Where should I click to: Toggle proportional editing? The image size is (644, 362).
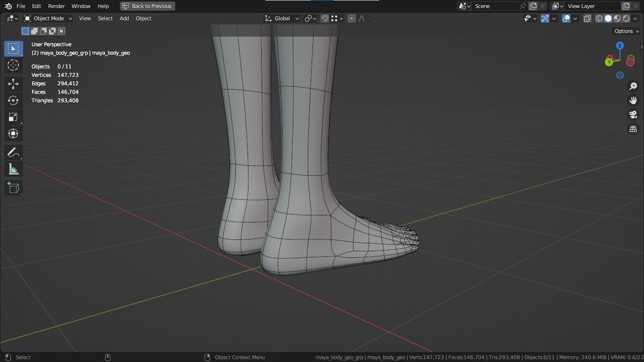[352, 18]
